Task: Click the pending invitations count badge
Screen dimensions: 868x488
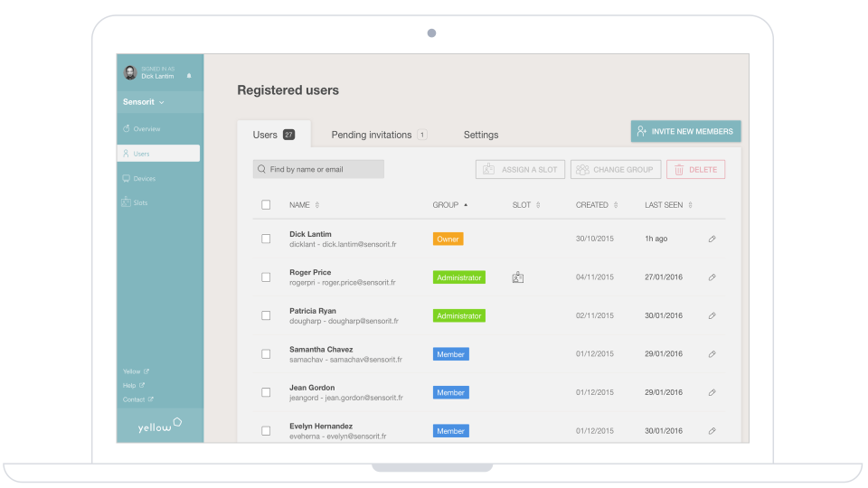Action: click(422, 135)
